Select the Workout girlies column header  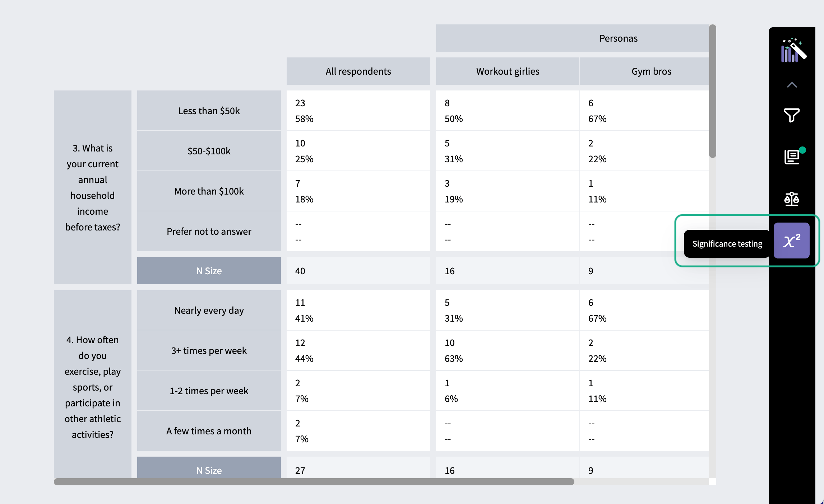[508, 71]
